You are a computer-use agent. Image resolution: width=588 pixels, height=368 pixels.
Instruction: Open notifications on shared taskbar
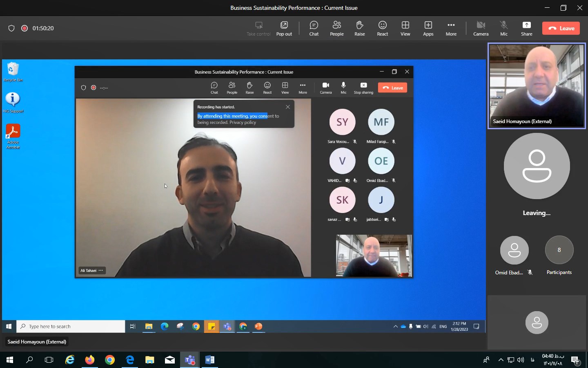tap(476, 326)
